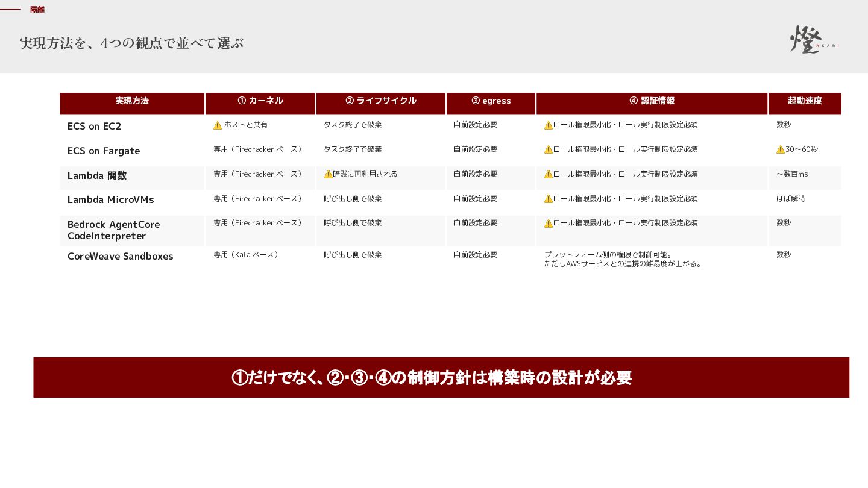Select the ③ egress column header

click(491, 104)
